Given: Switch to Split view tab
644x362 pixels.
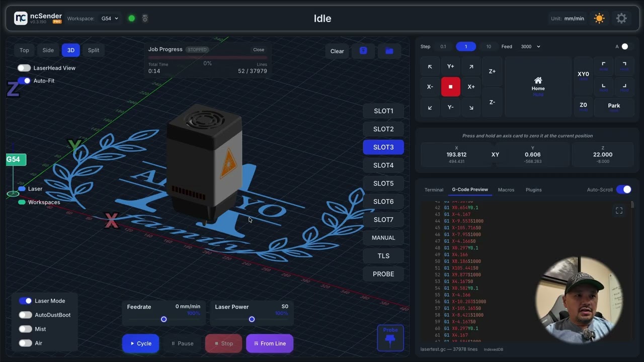Looking at the screenshot, I should click(x=94, y=50).
